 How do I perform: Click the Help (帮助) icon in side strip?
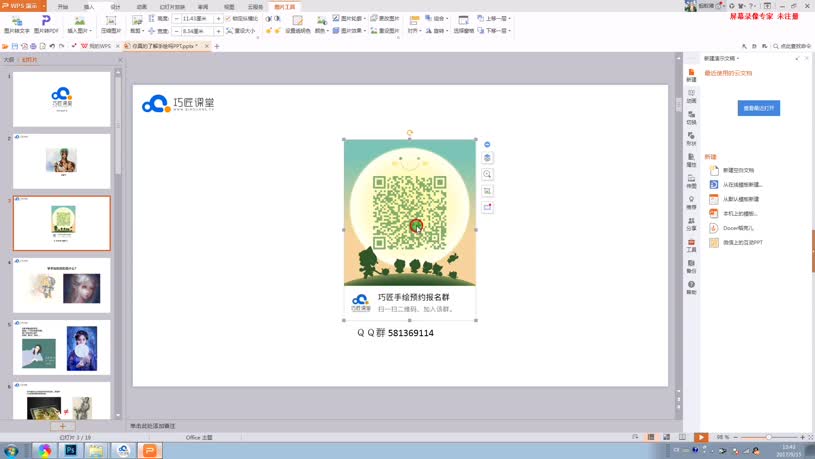691,288
